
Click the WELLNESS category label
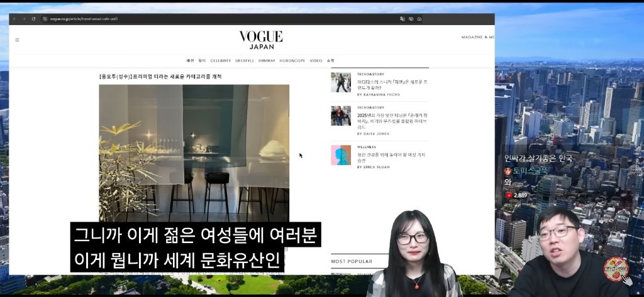tap(367, 147)
